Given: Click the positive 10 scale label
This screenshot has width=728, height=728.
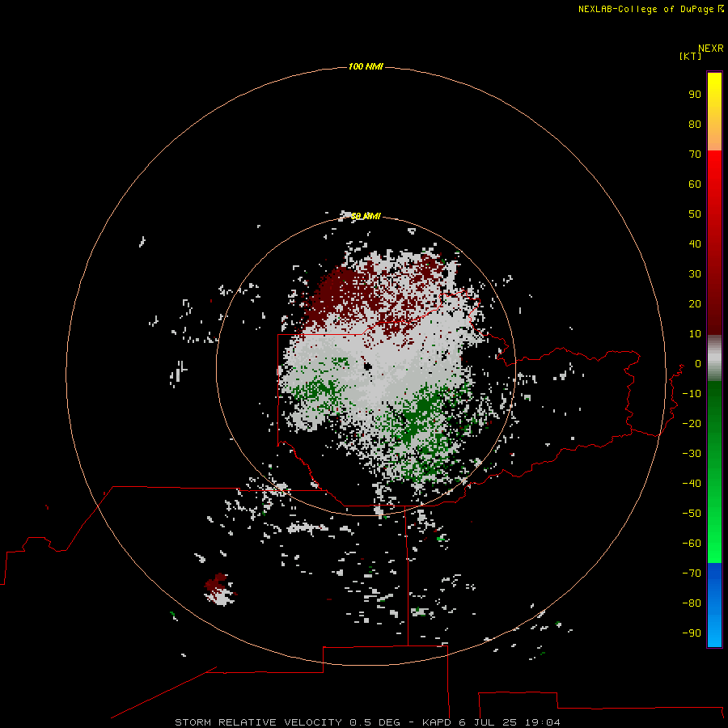Looking at the screenshot, I should click(695, 334).
